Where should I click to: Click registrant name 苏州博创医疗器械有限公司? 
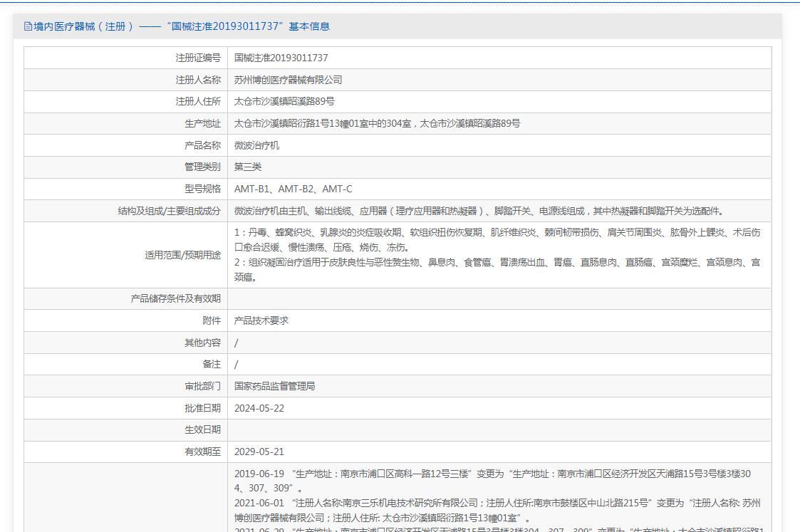pos(288,80)
